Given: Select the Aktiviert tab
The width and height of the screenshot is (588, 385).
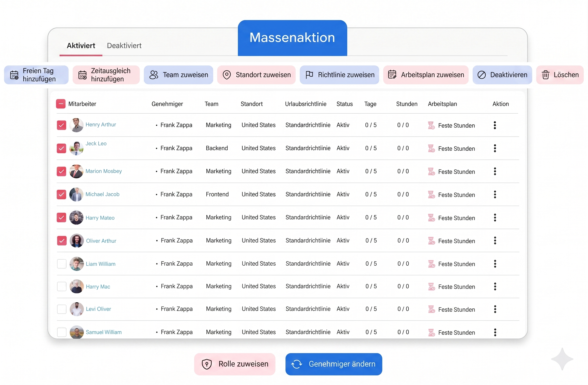Looking at the screenshot, I should pyautogui.click(x=81, y=46).
